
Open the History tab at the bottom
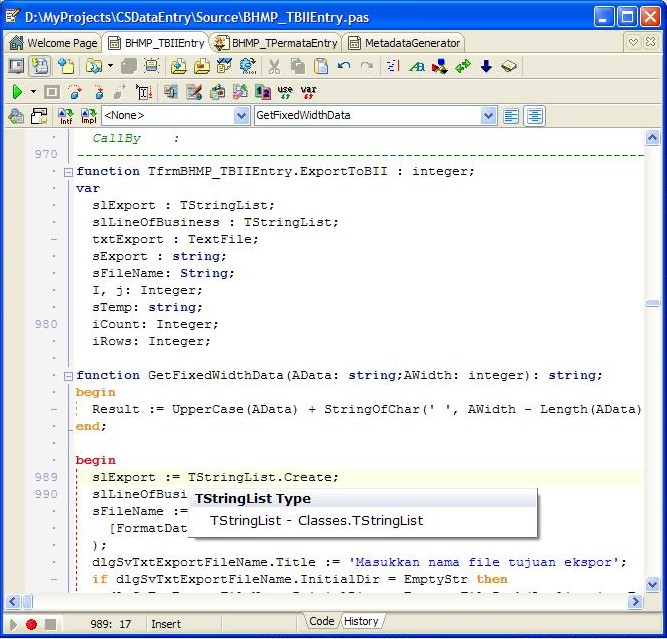pos(361,621)
